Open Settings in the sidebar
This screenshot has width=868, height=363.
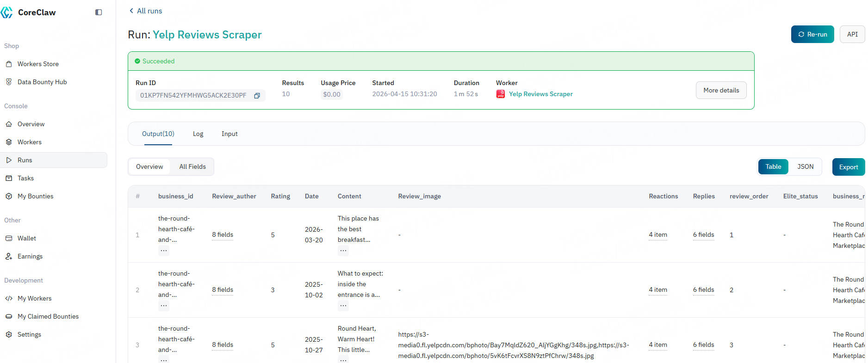pos(29,334)
